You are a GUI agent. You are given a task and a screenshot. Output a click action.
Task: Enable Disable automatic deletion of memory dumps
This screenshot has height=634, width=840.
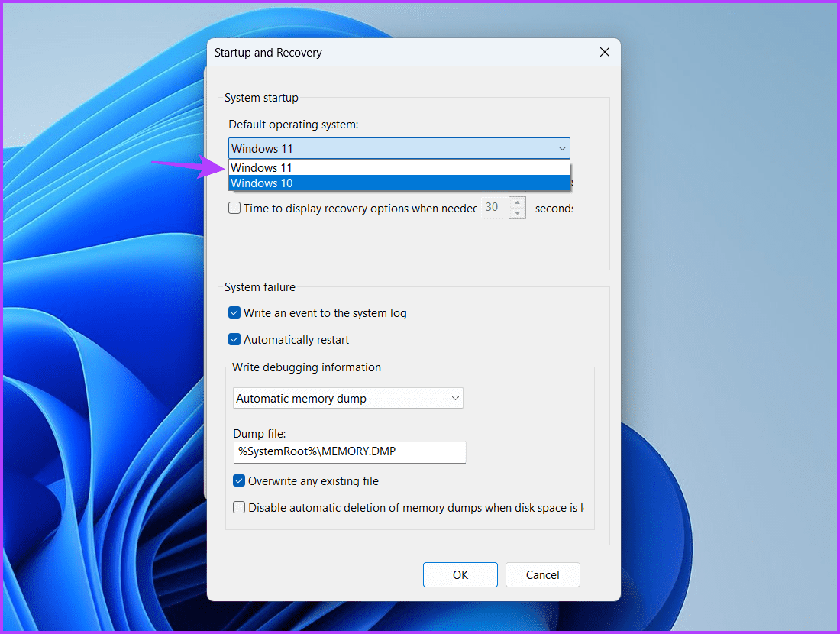(x=239, y=507)
